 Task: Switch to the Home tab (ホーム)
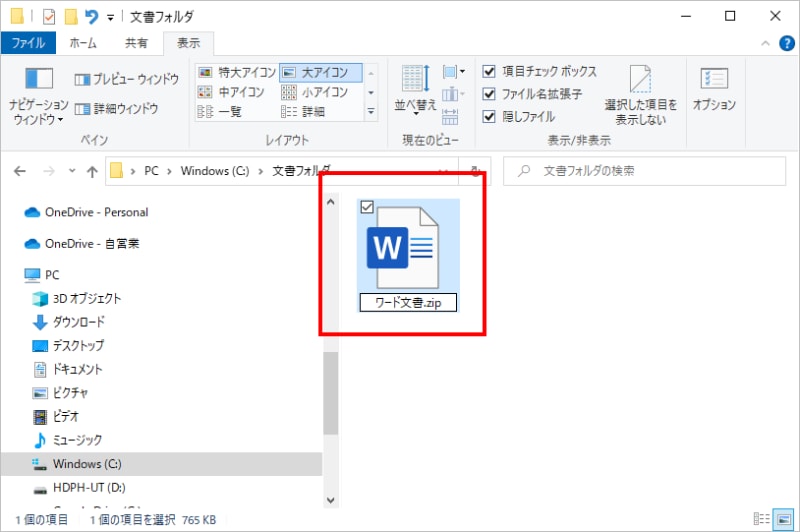click(83, 43)
